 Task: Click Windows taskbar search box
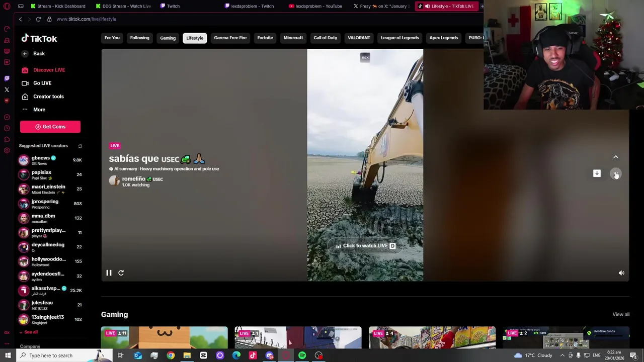coord(65,355)
